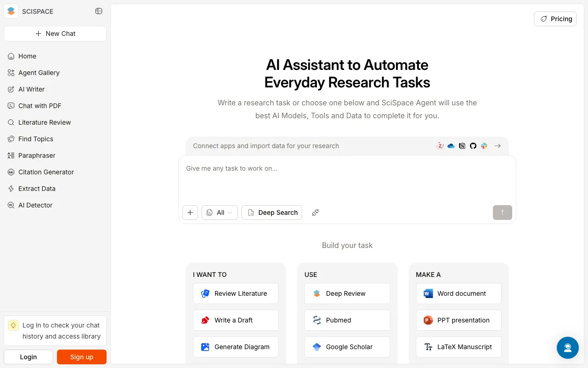The height and width of the screenshot is (368, 588).
Task: Click the Zotero app icon
Action: tap(440, 146)
